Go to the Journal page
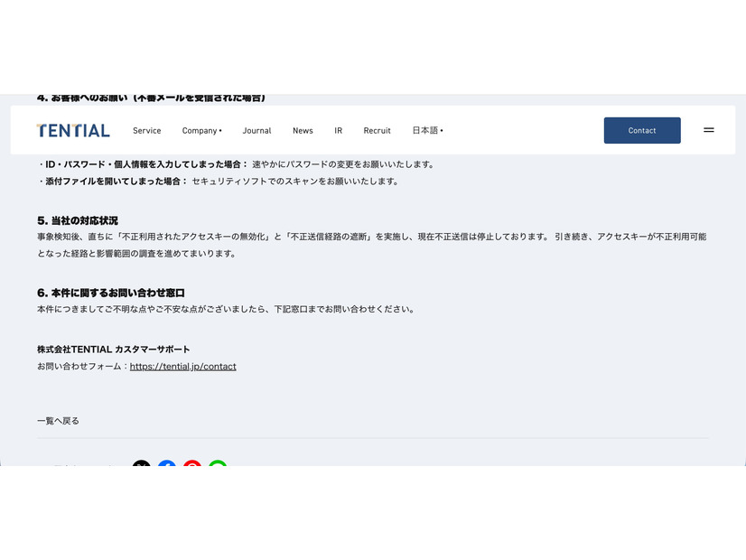746x560 pixels. click(x=256, y=130)
